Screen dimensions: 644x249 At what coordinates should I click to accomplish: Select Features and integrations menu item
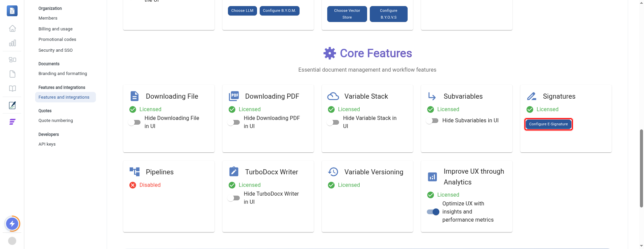pos(66,97)
